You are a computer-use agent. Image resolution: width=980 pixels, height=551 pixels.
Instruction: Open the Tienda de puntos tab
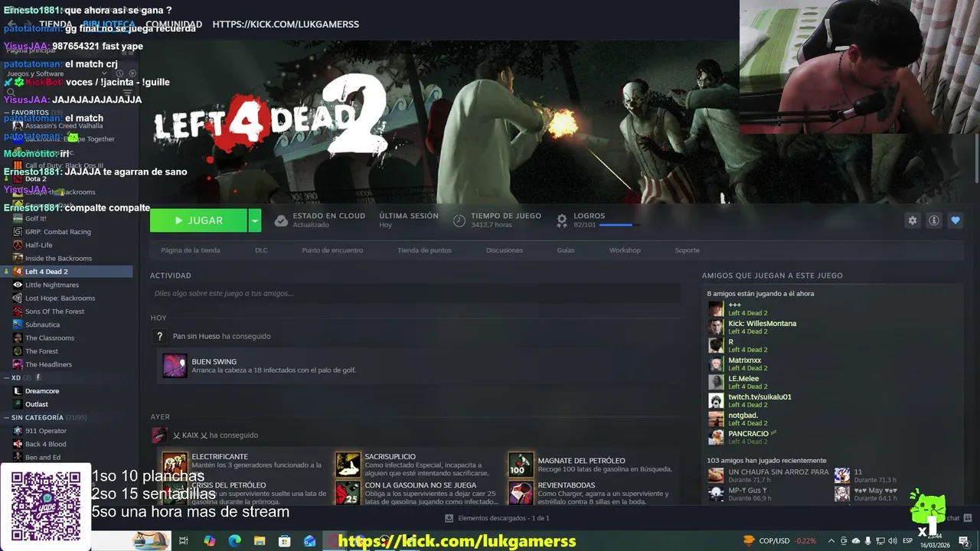point(424,250)
